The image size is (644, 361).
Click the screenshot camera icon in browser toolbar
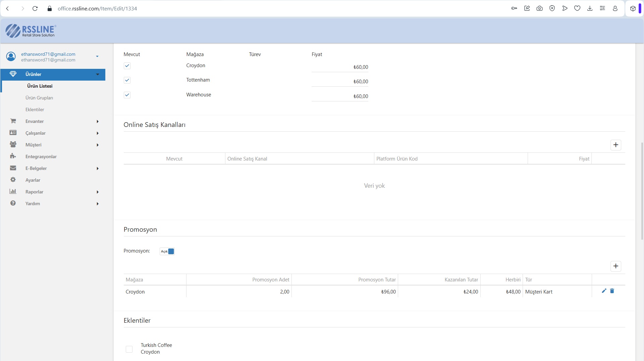click(x=539, y=8)
